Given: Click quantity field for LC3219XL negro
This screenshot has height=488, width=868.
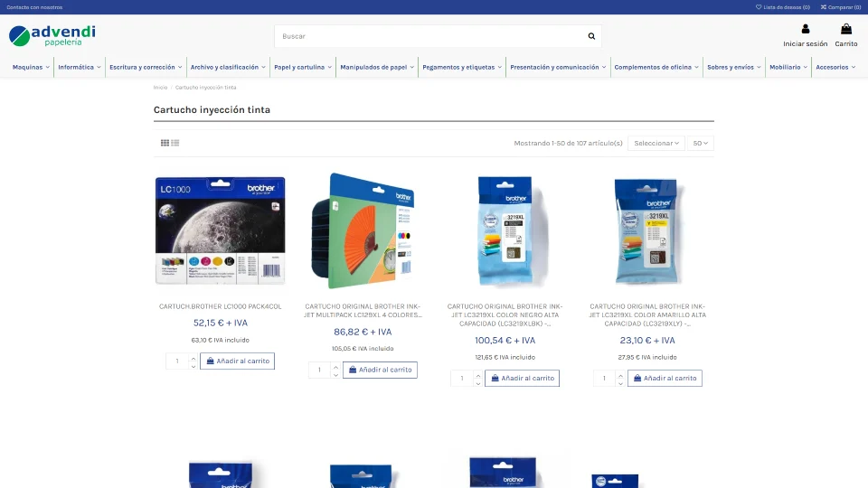Looking at the screenshot, I should tap(462, 378).
